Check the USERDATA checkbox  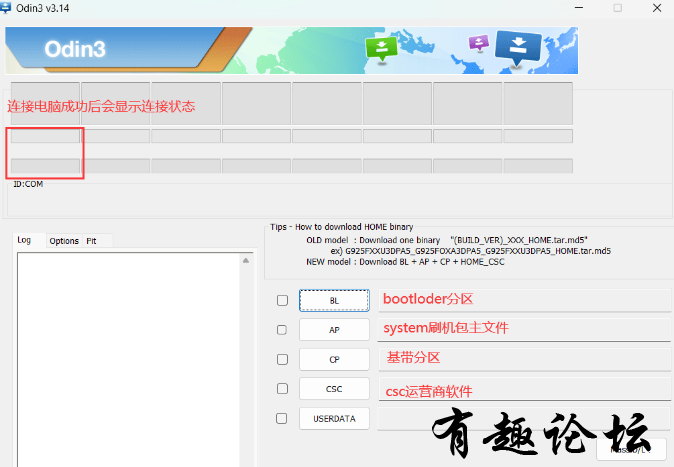282,418
